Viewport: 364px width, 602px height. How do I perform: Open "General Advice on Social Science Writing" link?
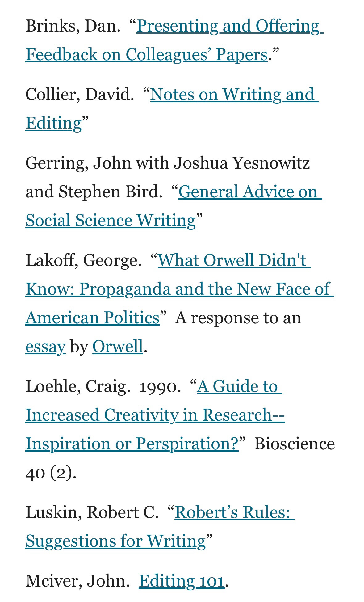point(250,192)
